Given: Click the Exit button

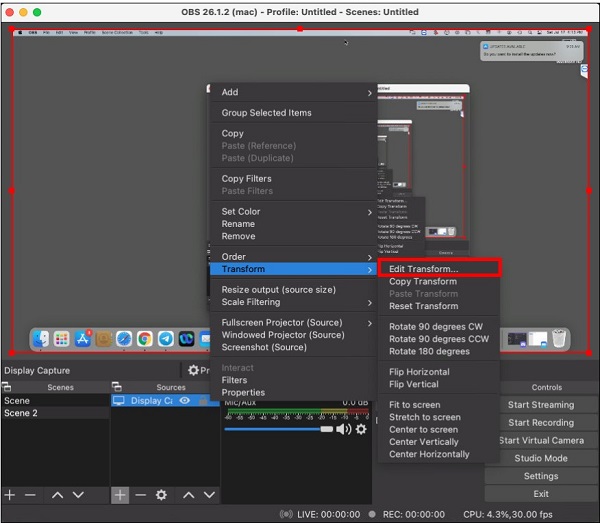Looking at the screenshot, I should tap(541, 494).
